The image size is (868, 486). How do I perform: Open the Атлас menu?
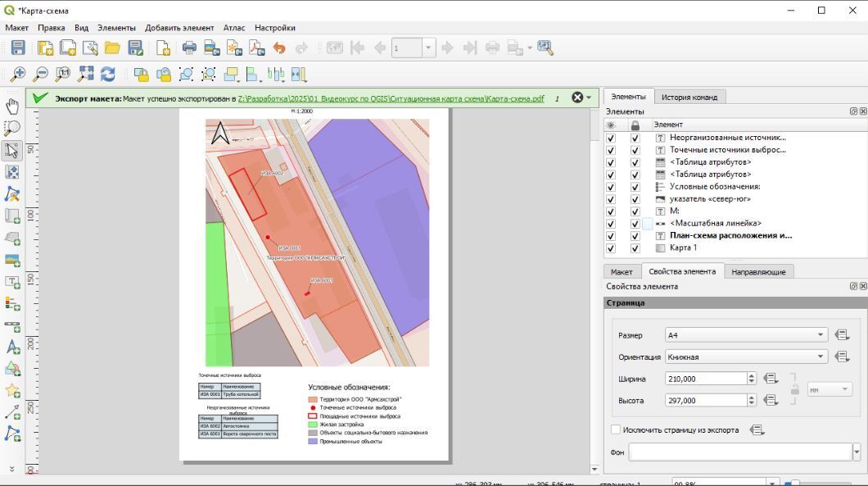pos(233,28)
